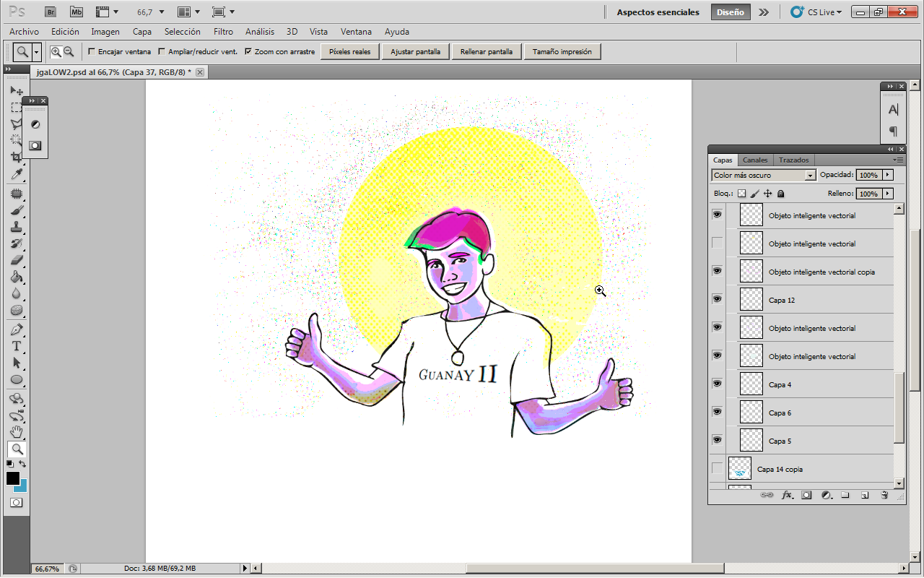This screenshot has height=578, width=924.
Task: Add layer mask from Layers panel footer
Action: point(806,495)
